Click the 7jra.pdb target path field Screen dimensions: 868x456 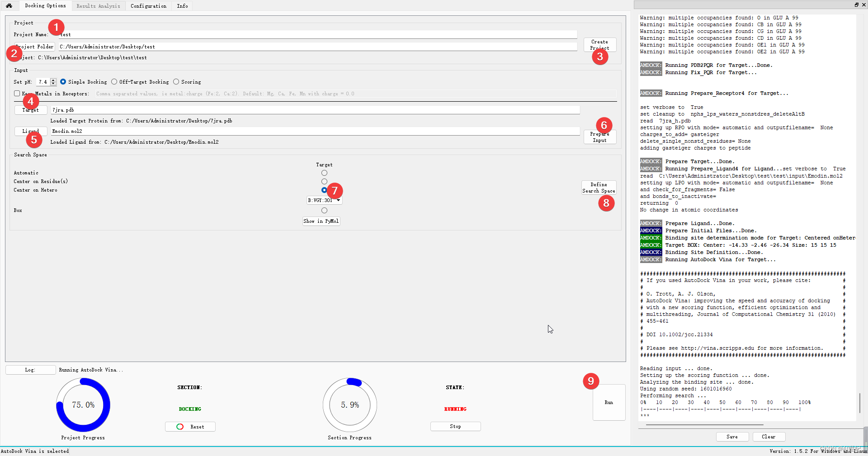point(315,110)
